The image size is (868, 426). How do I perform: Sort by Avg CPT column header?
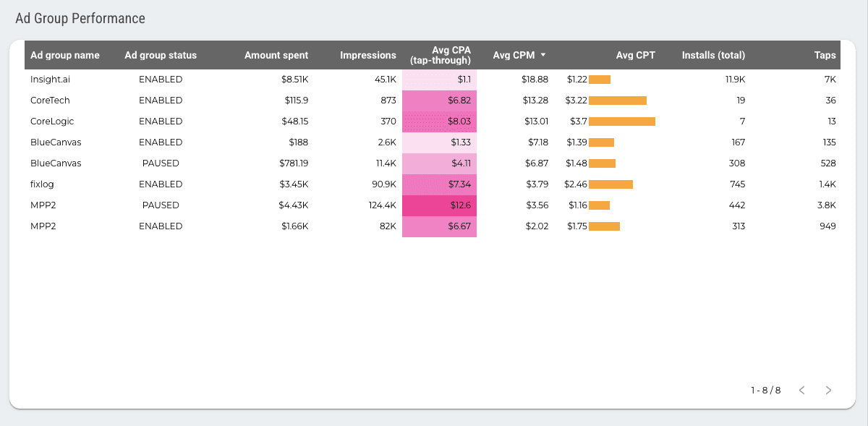pyautogui.click(x=636, y=55)
